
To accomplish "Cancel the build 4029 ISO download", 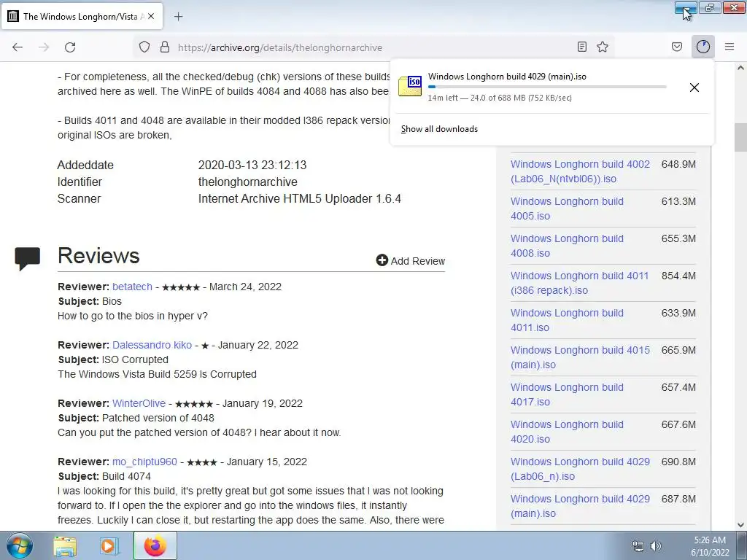I will tap(694, 87).
